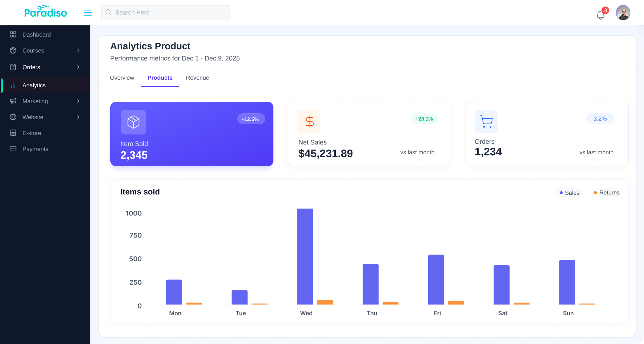Click the Orders shopping cart icon

486,121
